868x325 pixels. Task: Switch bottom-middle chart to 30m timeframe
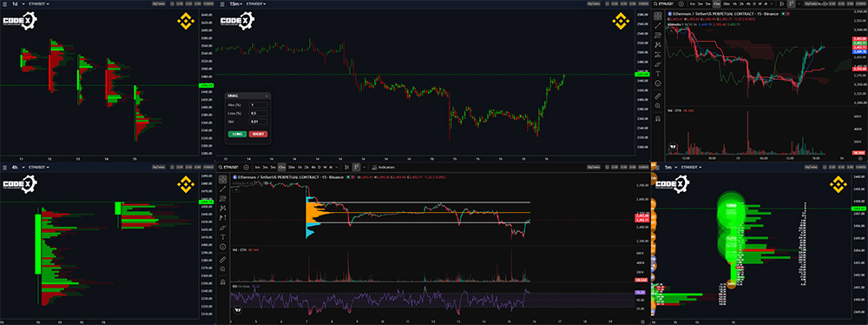(x=292, y=167)
